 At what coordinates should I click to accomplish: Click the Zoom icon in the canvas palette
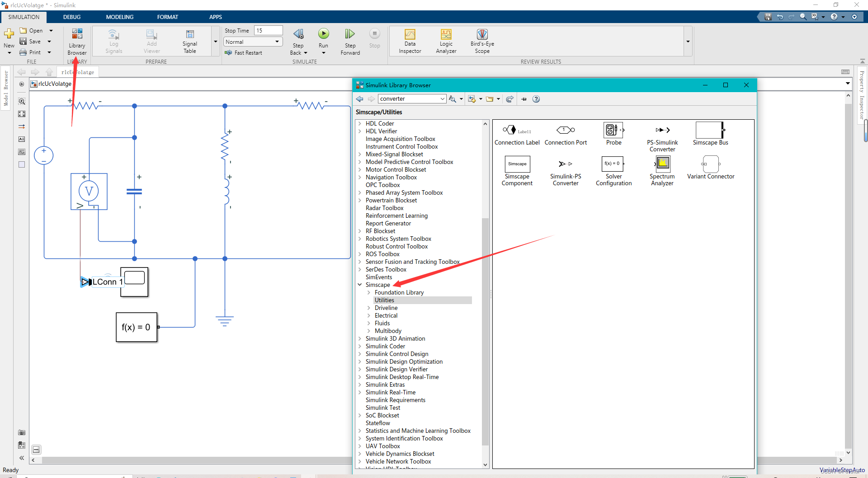[22, 101]
